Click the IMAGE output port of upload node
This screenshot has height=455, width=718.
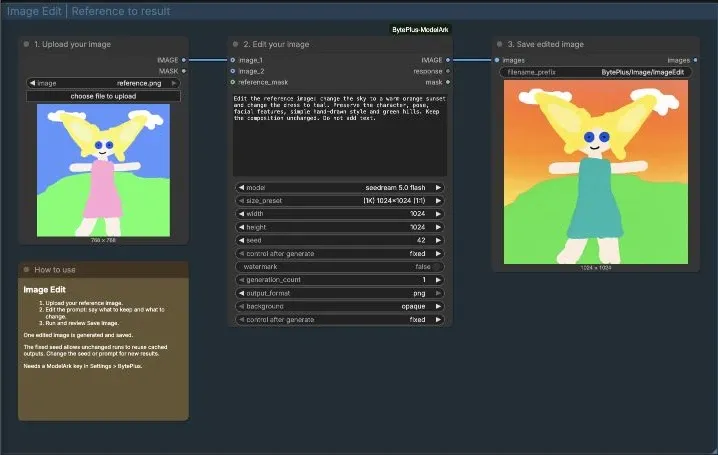[184, 60]
